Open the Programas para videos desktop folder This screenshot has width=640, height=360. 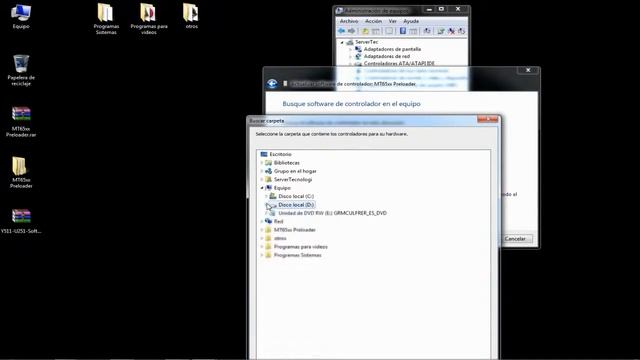click(149, 19)
